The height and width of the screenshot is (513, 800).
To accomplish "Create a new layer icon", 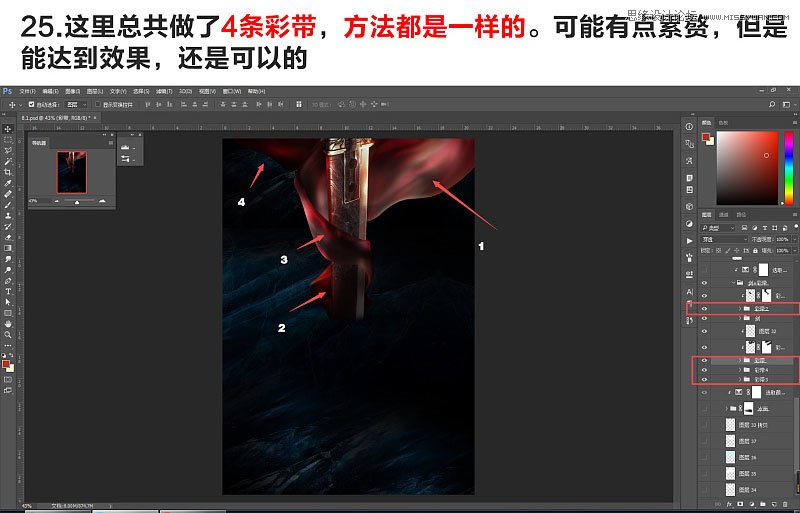I will [773, 504].
